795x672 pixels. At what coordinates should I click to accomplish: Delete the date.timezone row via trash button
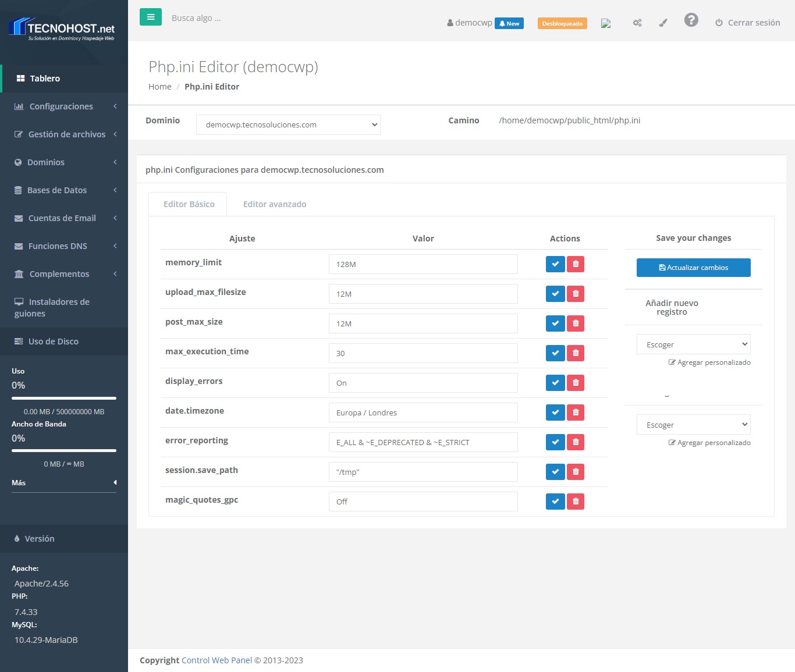click(576, 413)
